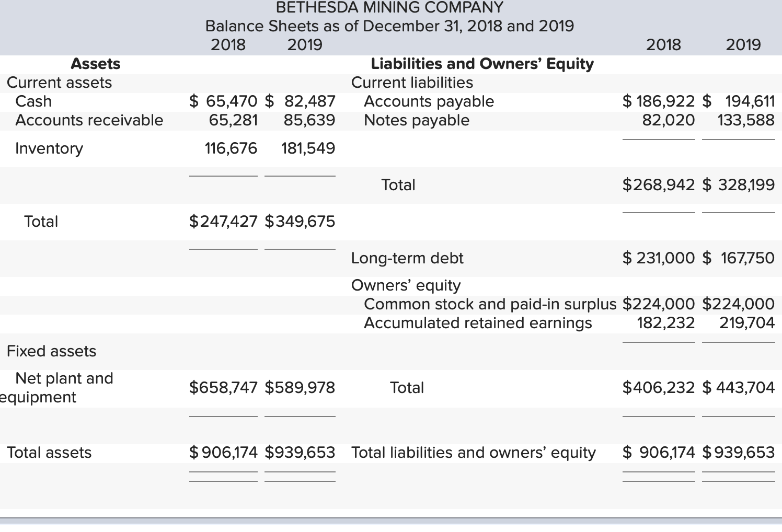Select inventory value 116,676
This screenshot has height=532, width=782.
[231, 148]
